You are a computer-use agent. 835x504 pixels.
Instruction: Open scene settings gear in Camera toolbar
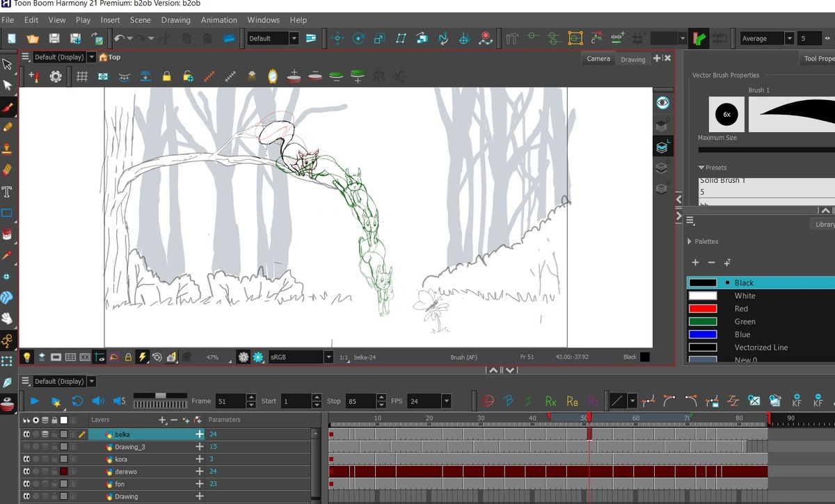pyautogui.click(x=56, y=76)
